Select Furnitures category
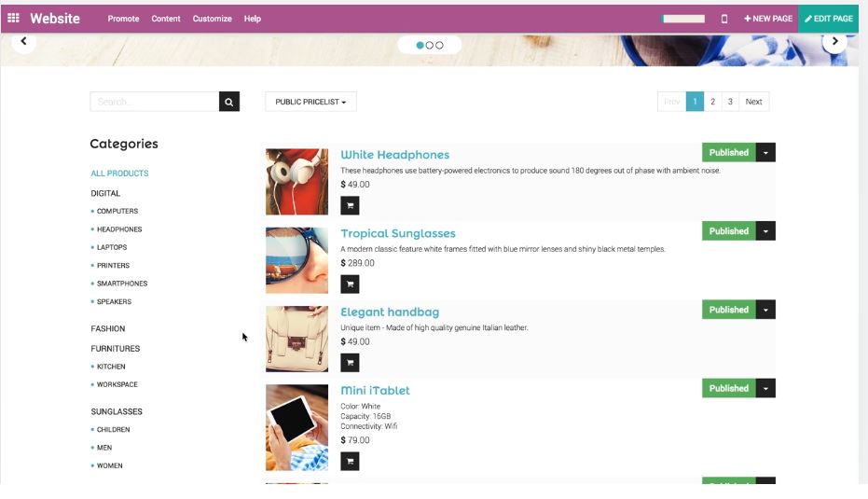 pos(116,348)
